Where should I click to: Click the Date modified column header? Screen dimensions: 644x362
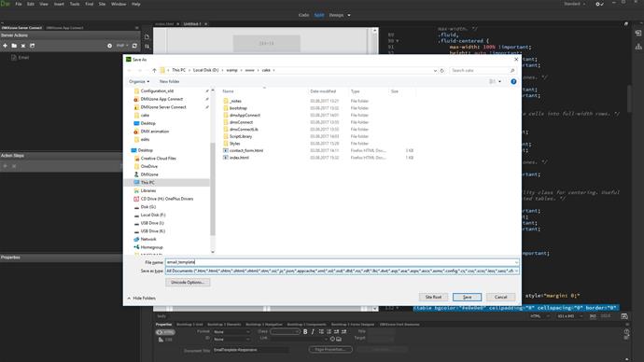[323, 91]
